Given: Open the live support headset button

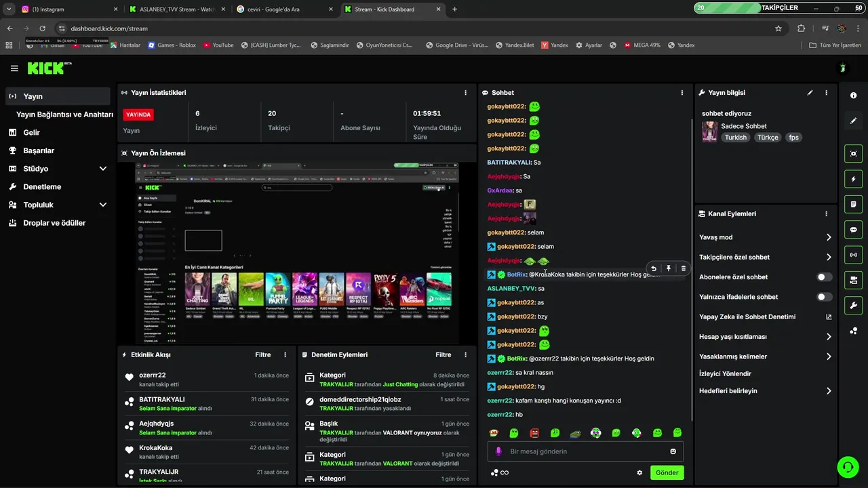Looking at the screenshot, I should 847,466.
